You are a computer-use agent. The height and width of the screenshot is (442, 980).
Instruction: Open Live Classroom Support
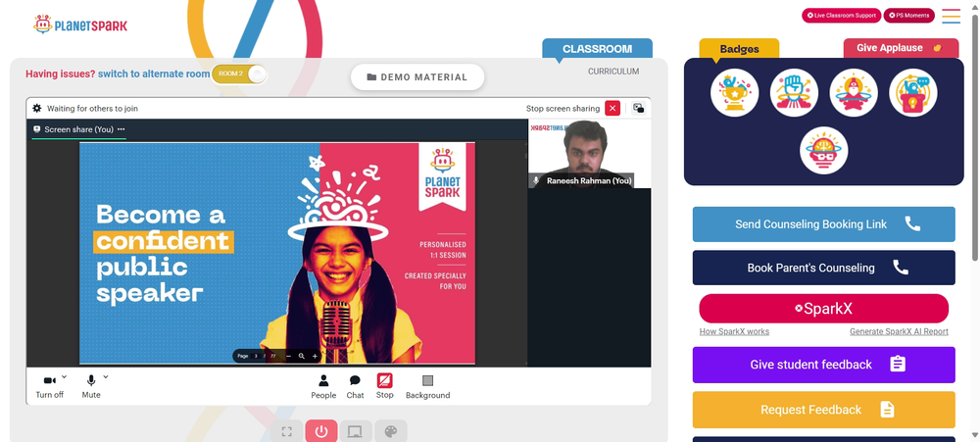pos(841,15)
